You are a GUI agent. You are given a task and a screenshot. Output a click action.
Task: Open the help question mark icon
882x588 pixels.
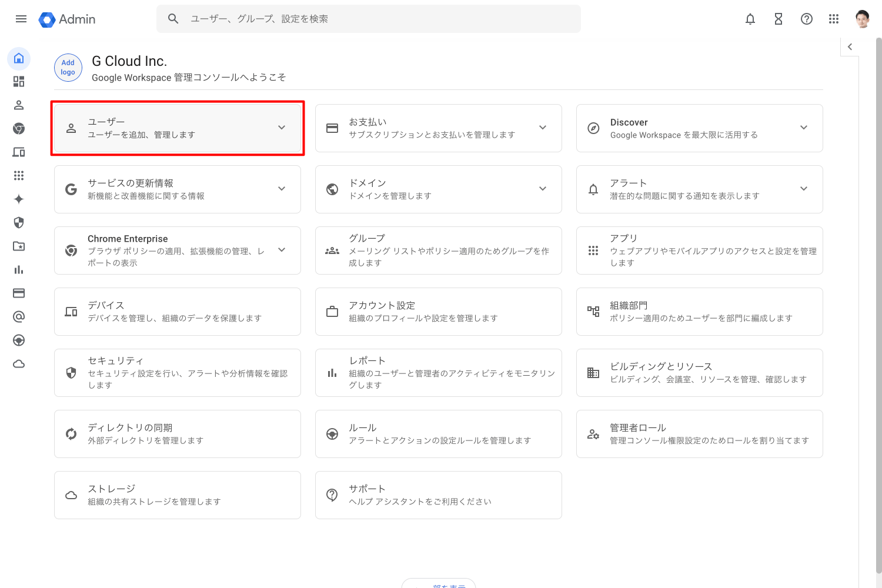coord(807,19)
